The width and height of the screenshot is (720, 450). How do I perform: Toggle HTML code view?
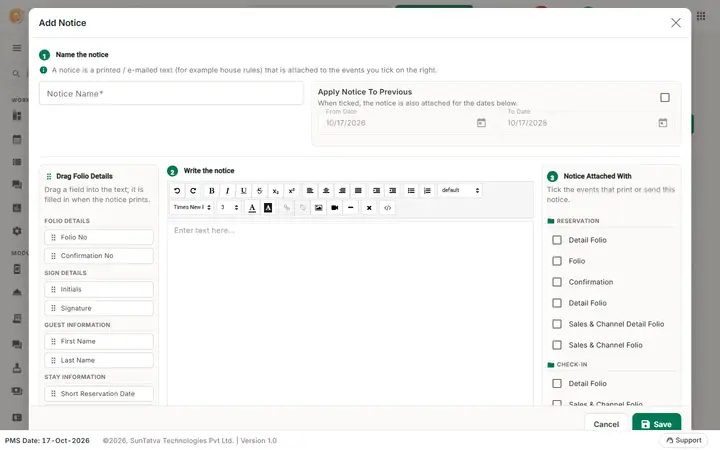click(x=388, y=208)
